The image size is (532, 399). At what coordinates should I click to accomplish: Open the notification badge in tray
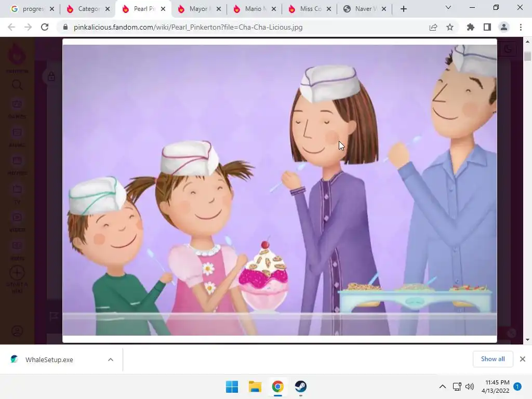click(517, 387)
